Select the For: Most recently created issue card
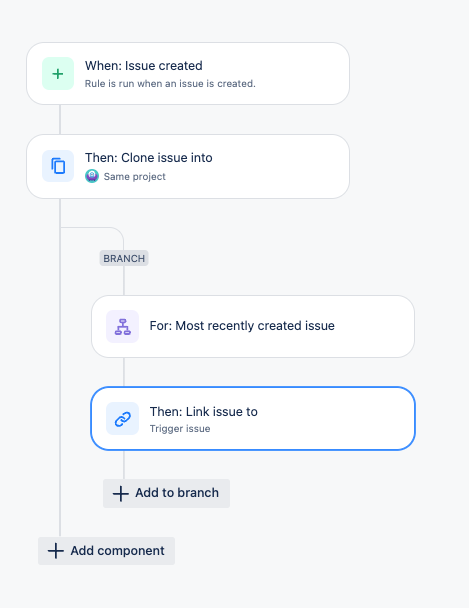This screenshot has height=608, width=469. (253, 326)
